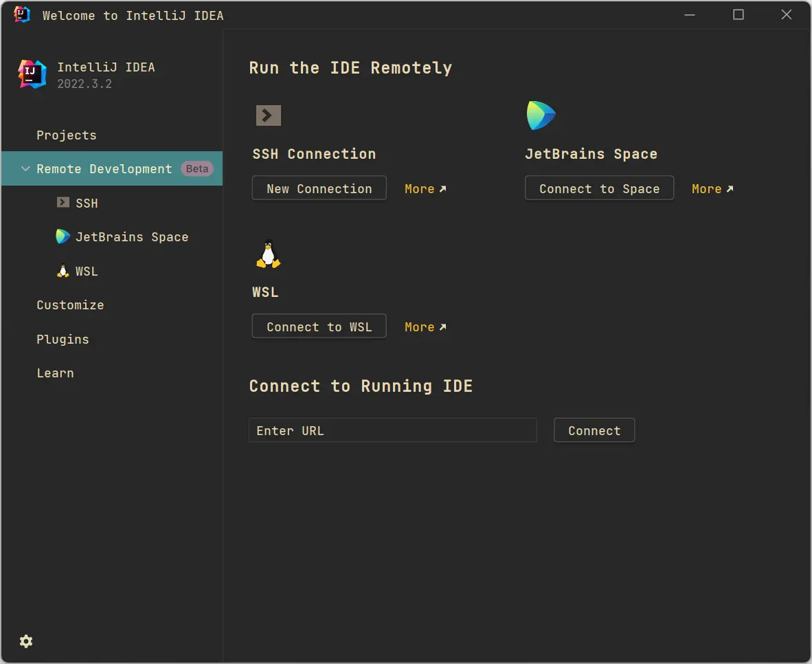Click the Connect to Space button
Viewport: 812px width, 664px height.
coord(599,188)
